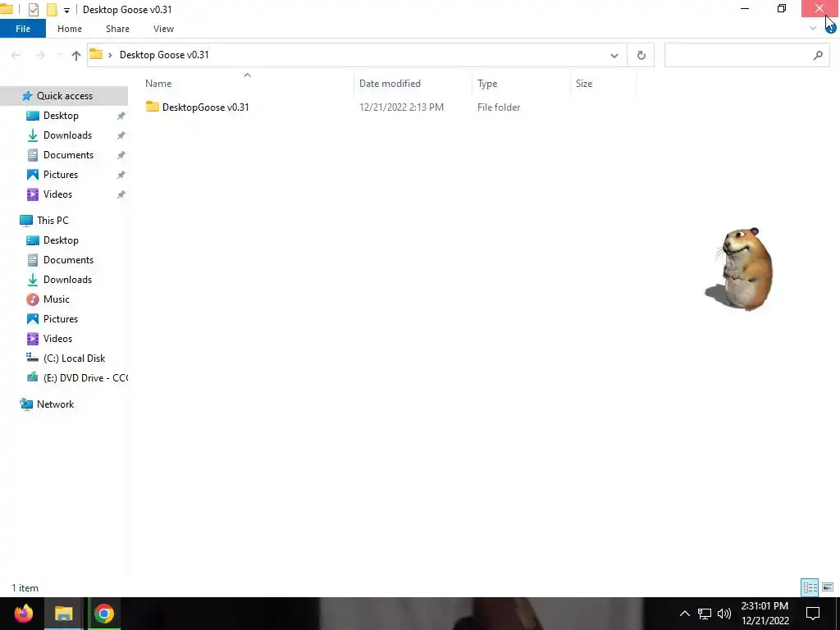This screenshot has height=630, width=840.
Task: Sort by the Name column header
Action: point(158,84)
